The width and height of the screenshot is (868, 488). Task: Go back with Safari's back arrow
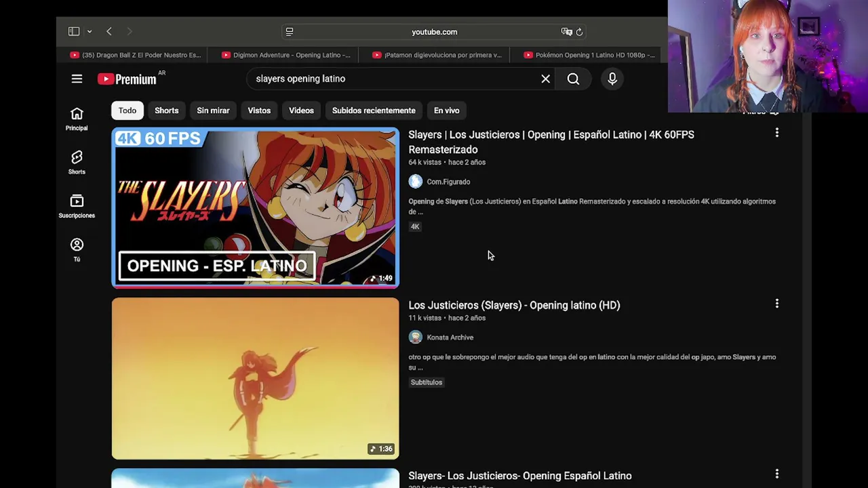[109, 31]
